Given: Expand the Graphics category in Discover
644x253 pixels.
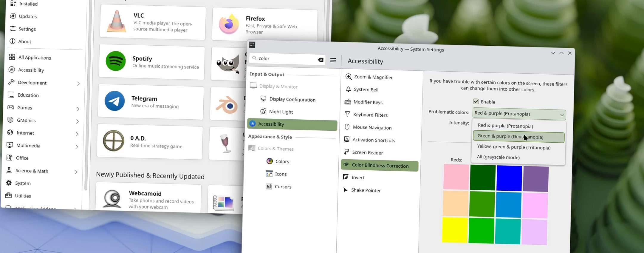Looking at the screenshot, I should coord(78,121).
